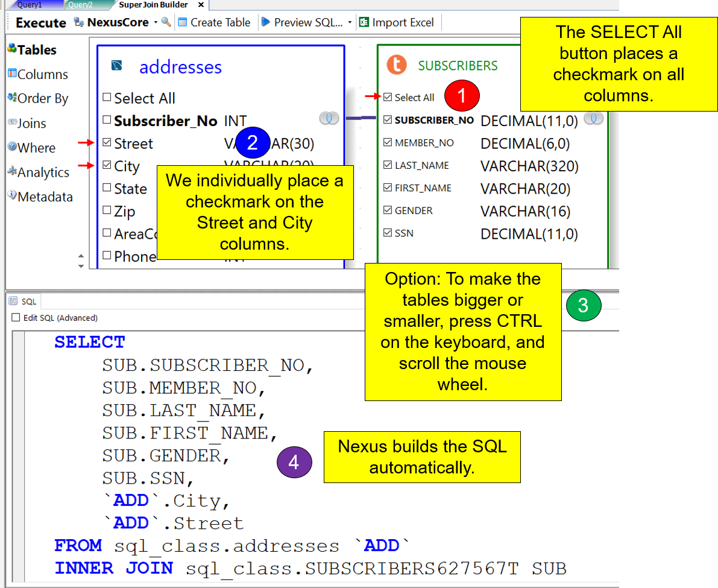Image resolution: width=718 pixels, height=588 pixels.
Task: Click the orange SUBSCRIBERS table icon
Action: (397, 65)
